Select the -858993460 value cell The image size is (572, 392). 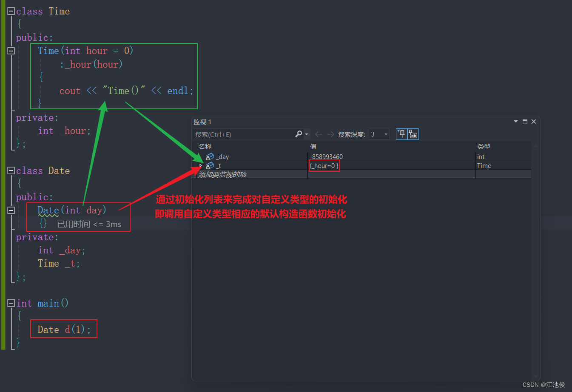[x=391, y=157]
